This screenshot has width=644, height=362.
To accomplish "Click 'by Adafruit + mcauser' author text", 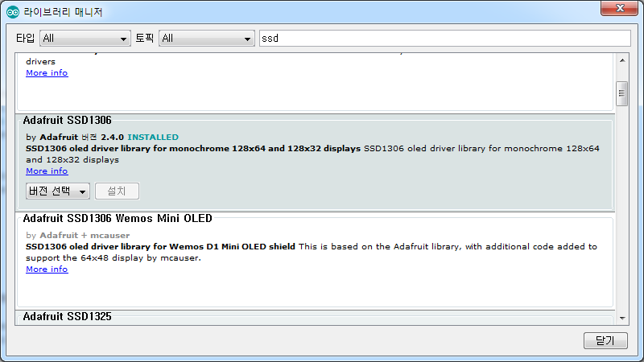I will 77,235.
